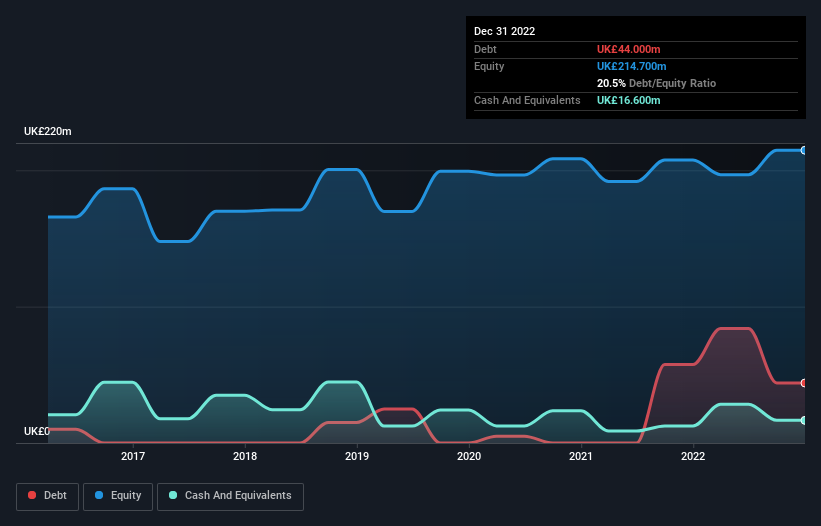Screen dimensions: 821x526
Task: Click the UK£16.600m cash value
Action: pyautogui.click(x=628, y=100)
